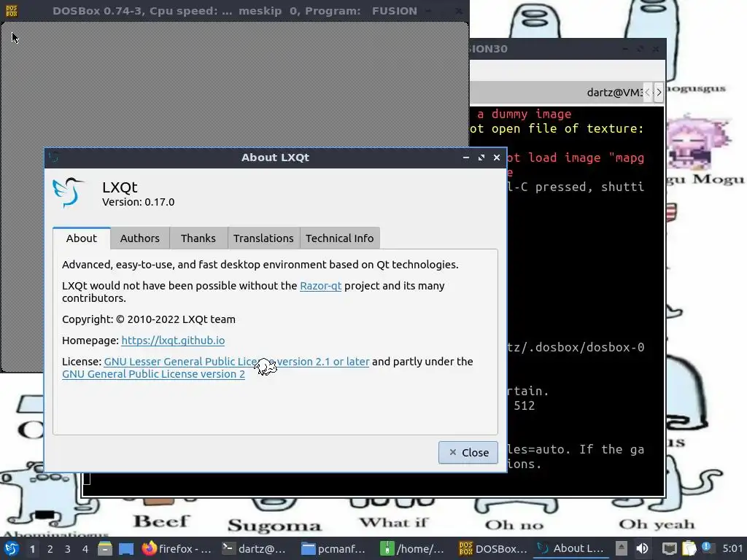The width and height of the screenshot is (747, 560).
Task: Click the 'Sugoma' label on the desktop wallpaper
Action: (x=275, y=526)
